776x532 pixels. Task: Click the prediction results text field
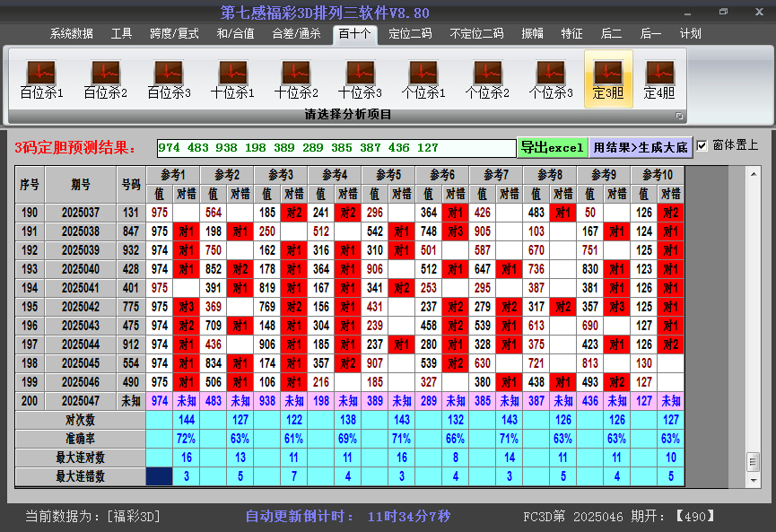tap(336, 148)
